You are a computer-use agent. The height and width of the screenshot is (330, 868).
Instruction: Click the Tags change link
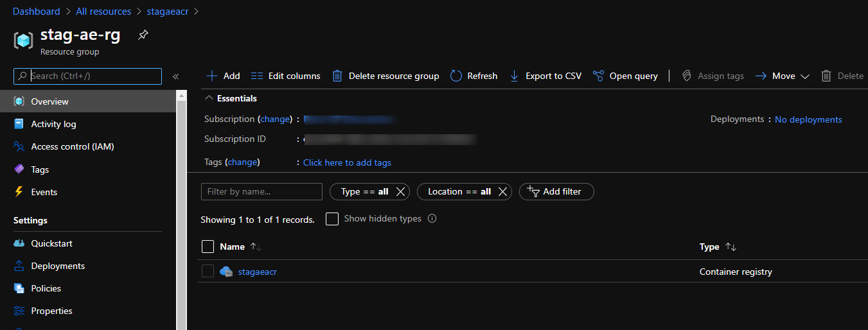click(242, 162)
